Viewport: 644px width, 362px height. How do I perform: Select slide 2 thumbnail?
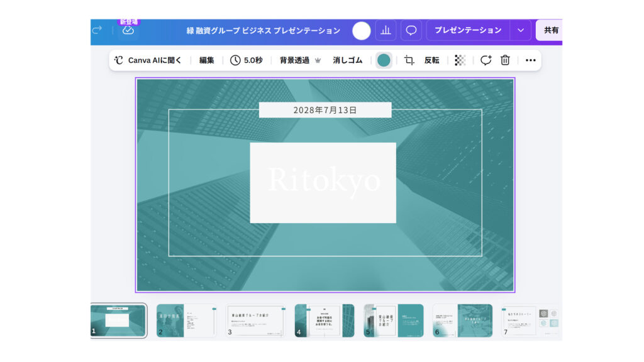pyautogui.click(x=187, y=321)
